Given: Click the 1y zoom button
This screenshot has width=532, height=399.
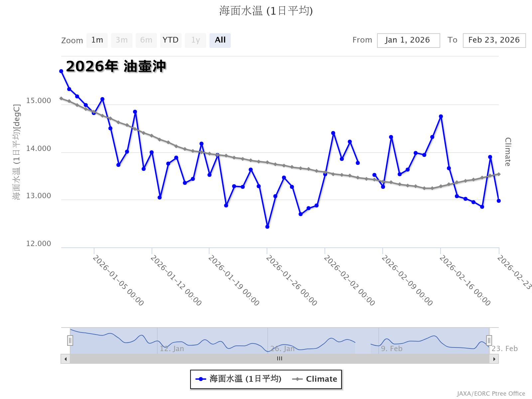Looking at the screenshot, I should (196, 40).
